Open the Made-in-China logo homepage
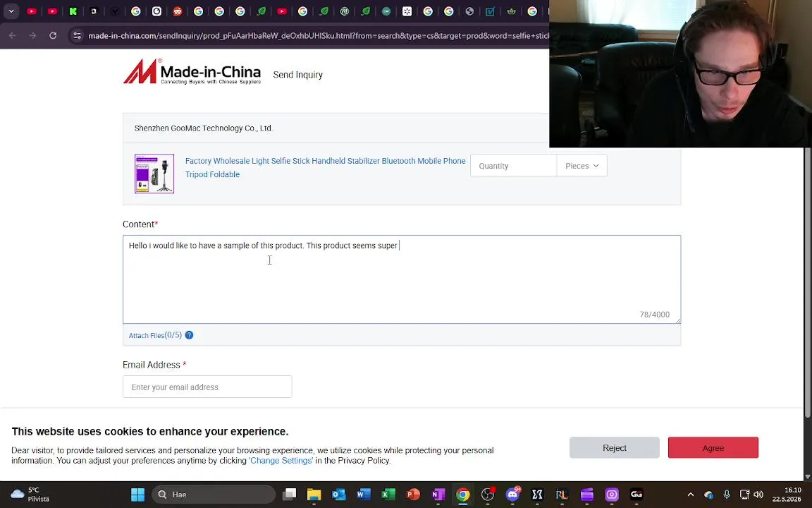The image size is (812, 508). (192, 71)
